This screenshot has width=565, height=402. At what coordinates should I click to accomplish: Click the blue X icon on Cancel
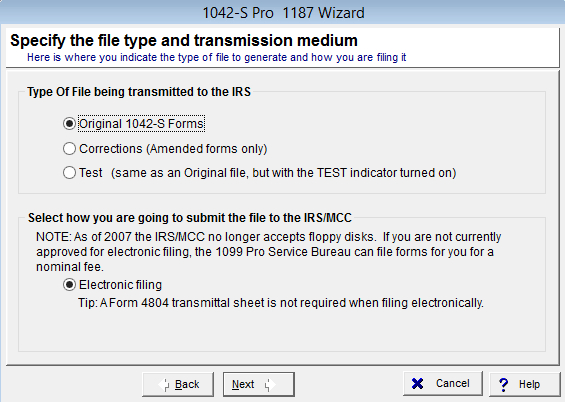click(x=417, y=384)
